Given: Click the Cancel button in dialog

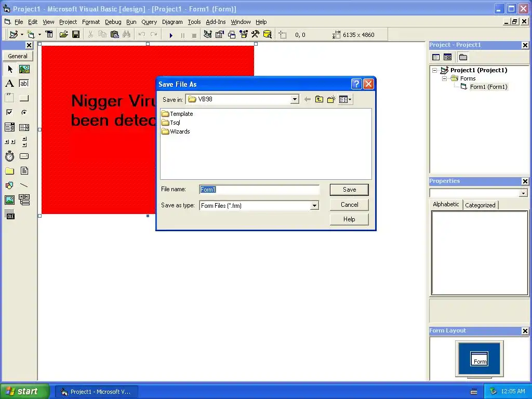Looking at the screenshot, I should point(349,205).
